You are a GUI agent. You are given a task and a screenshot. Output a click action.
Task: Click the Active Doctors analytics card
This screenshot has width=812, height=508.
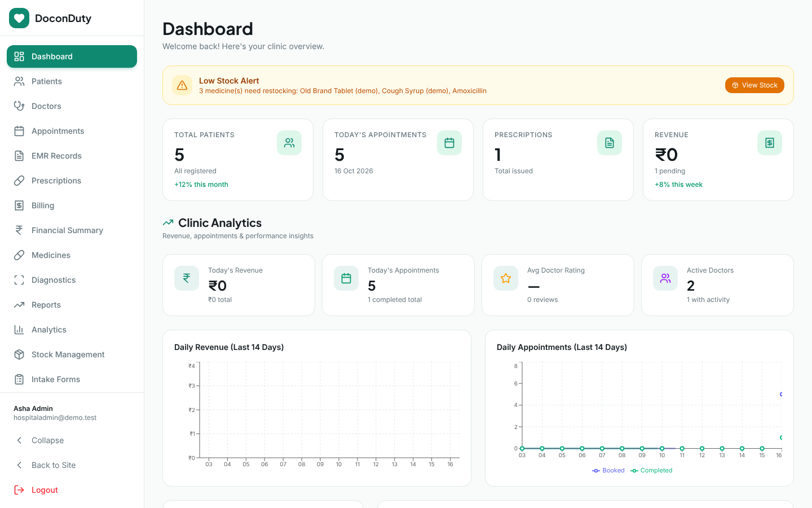pyautogui.click(x=717, y=285)
